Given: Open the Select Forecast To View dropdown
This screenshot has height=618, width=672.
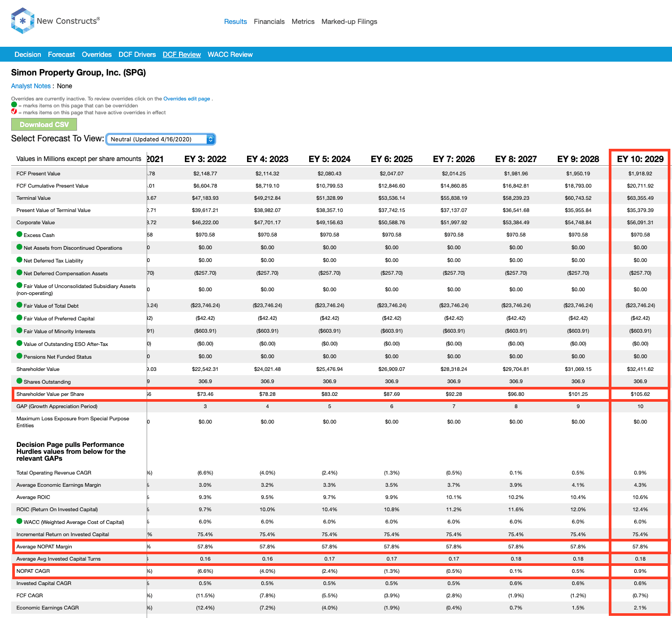Looking at the screenshot, I should (160, 139).
